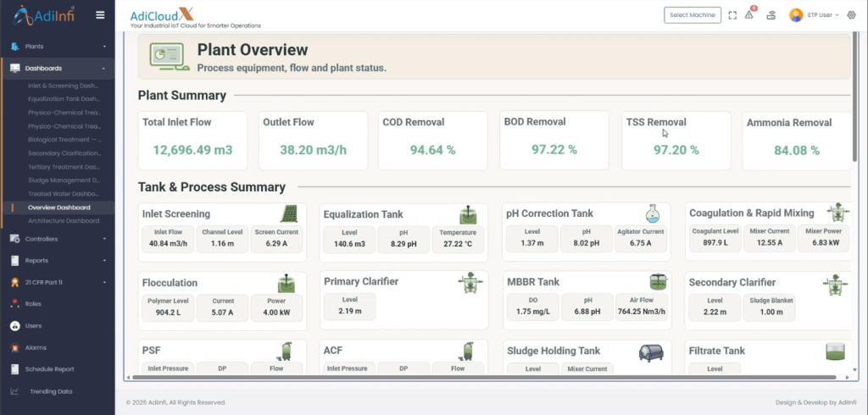
Task: Open the settings gear icon
Action: [x=851, y=15]
